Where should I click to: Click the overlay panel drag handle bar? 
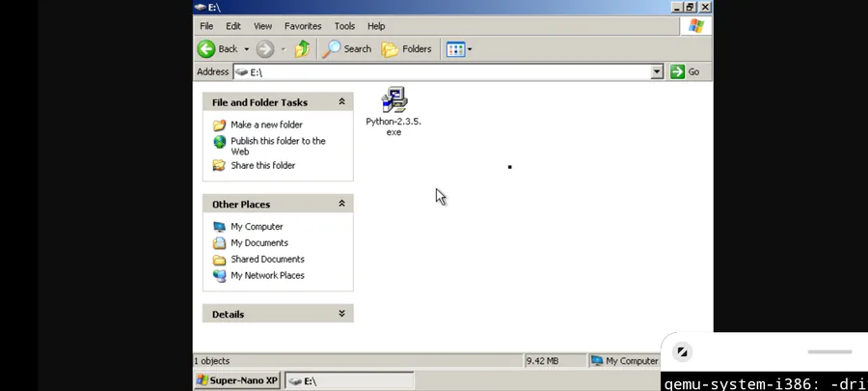pyautogui.click(x=829, y=351)
